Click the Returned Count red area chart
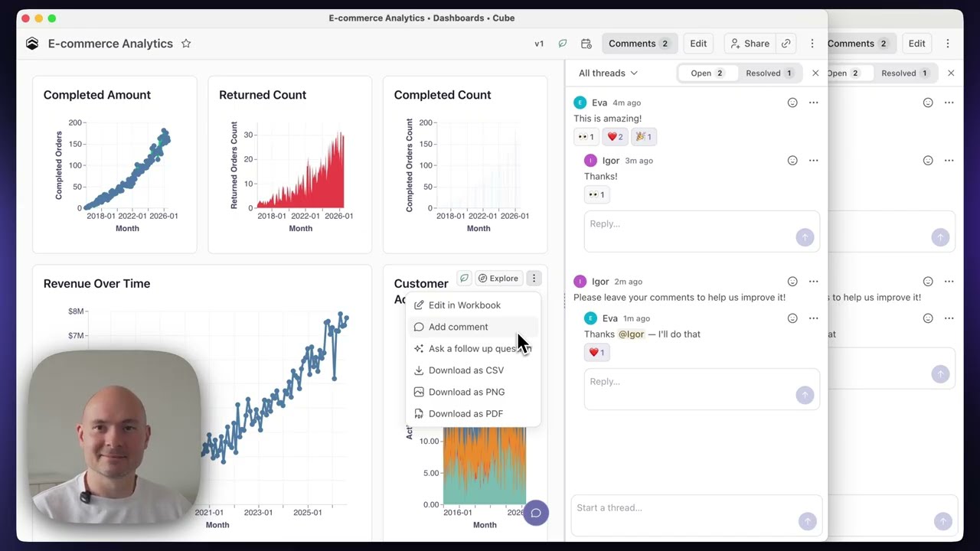The height and width of the screenshot is (551, 980). click(x=300, y=171)
